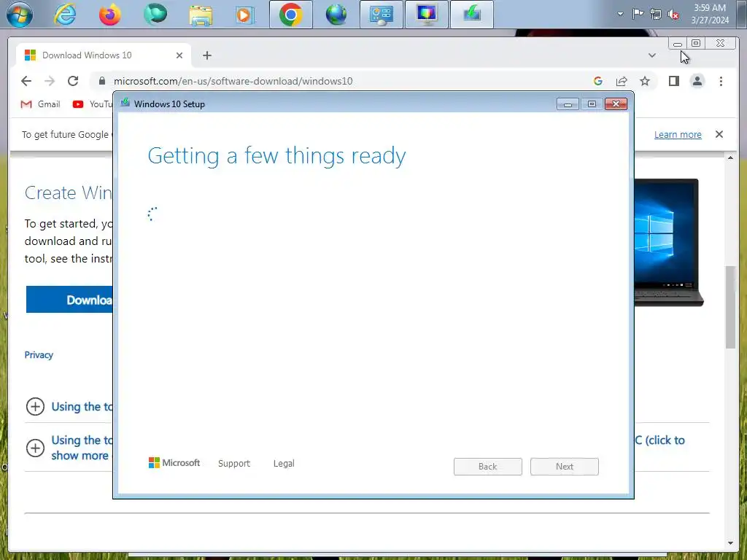Go back in Chrome
The image size is (747, 560).
pos(26,81)
